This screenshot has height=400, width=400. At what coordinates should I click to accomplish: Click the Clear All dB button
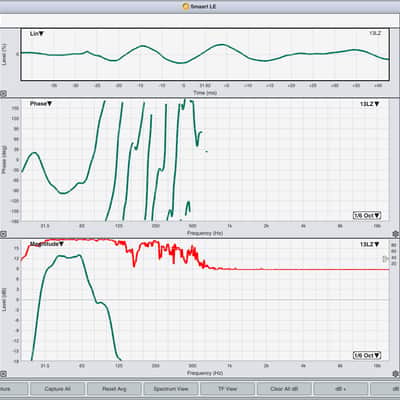284,389
